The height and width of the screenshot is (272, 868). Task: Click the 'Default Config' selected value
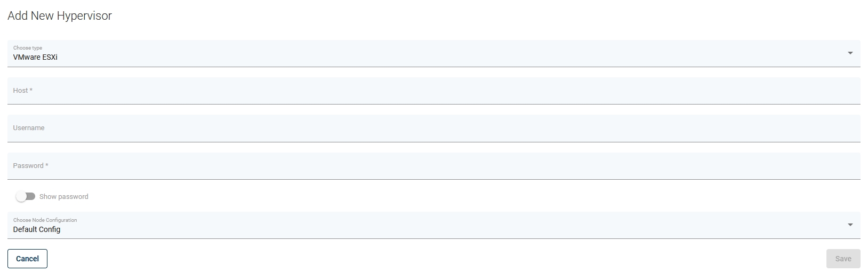point(37,229)
